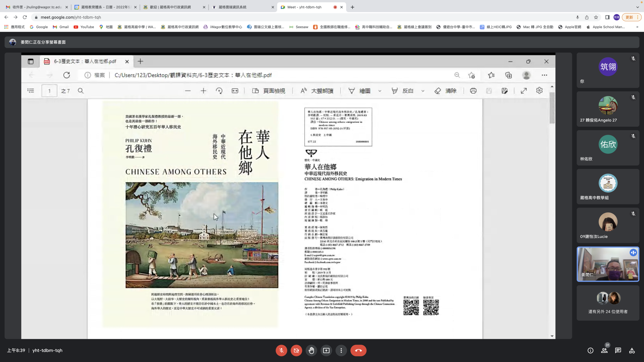Show the participants list
The height and width of the screenshot is (362, 644).
pyautogui.click(x=604, y=350)
